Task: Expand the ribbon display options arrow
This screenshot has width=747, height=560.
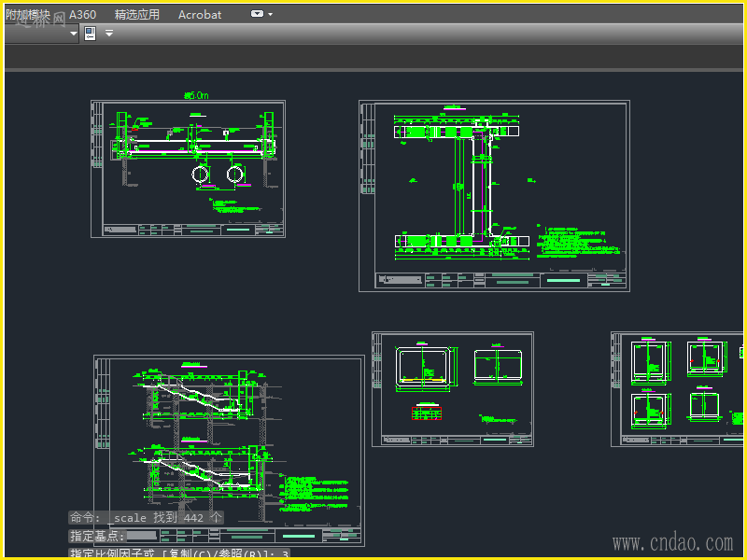Action: point(271,15)
